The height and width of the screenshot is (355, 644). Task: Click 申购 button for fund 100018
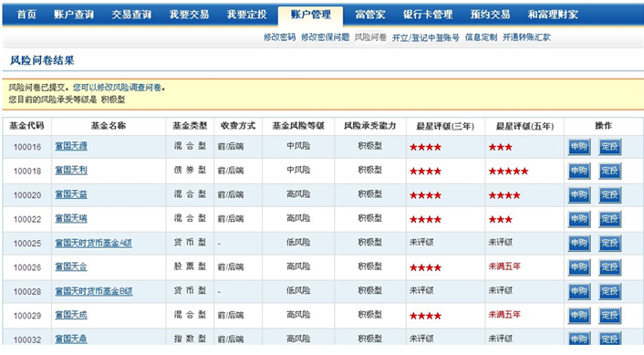[579, 171]
